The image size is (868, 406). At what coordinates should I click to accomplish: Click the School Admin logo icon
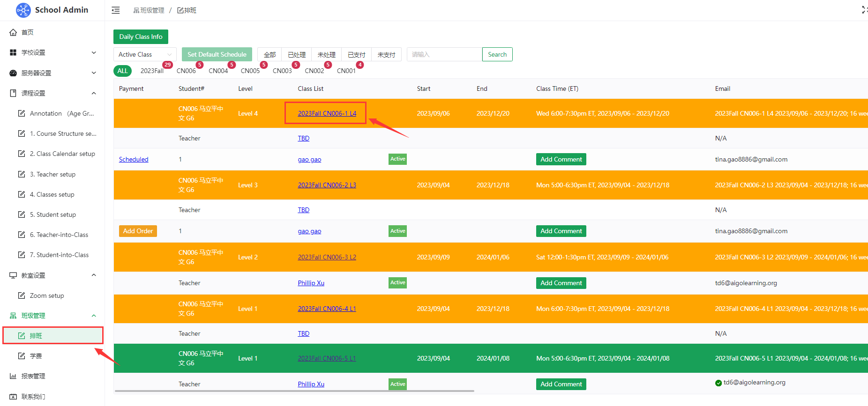click(23, 10)
